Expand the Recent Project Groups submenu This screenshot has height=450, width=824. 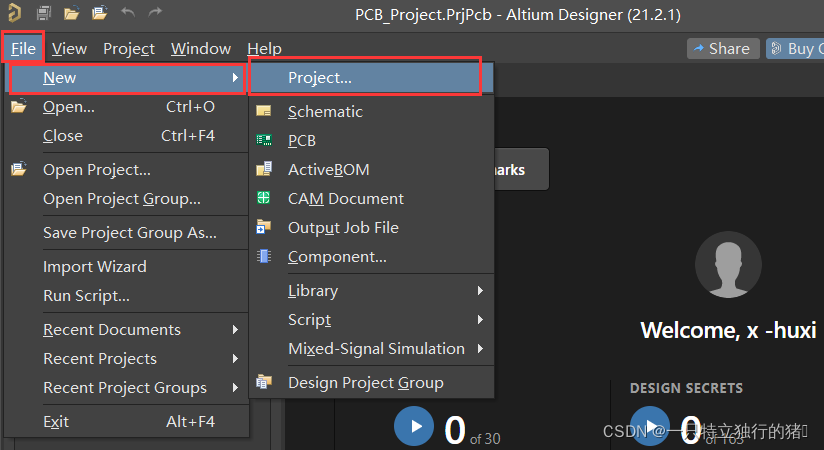235,387
